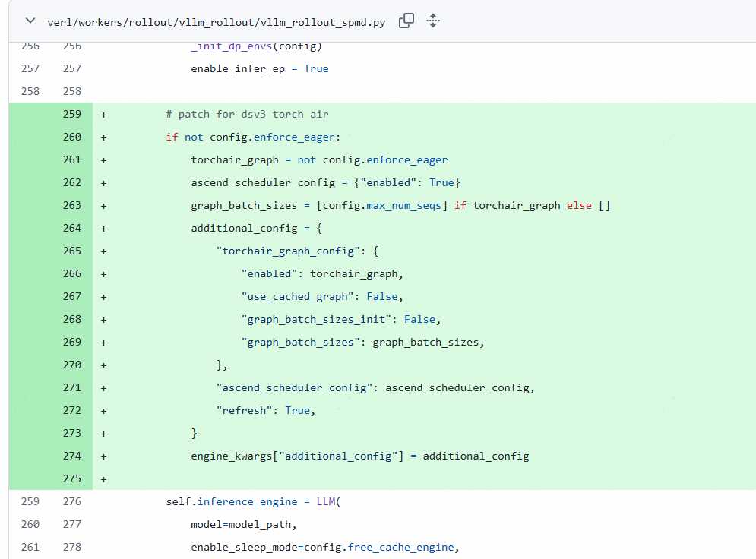
Task: Click 'max_num_seqs' on line 263
Action: [x=403, y=206]
